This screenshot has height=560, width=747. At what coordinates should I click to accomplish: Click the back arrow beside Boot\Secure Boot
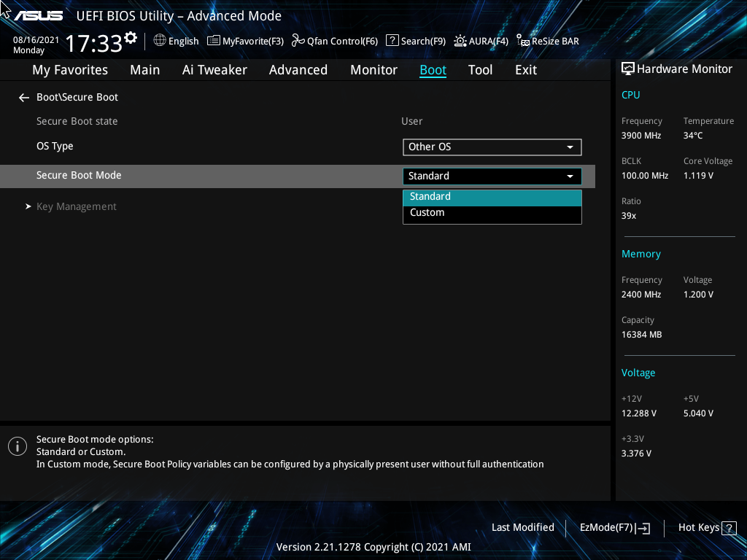tap(24, 98)
